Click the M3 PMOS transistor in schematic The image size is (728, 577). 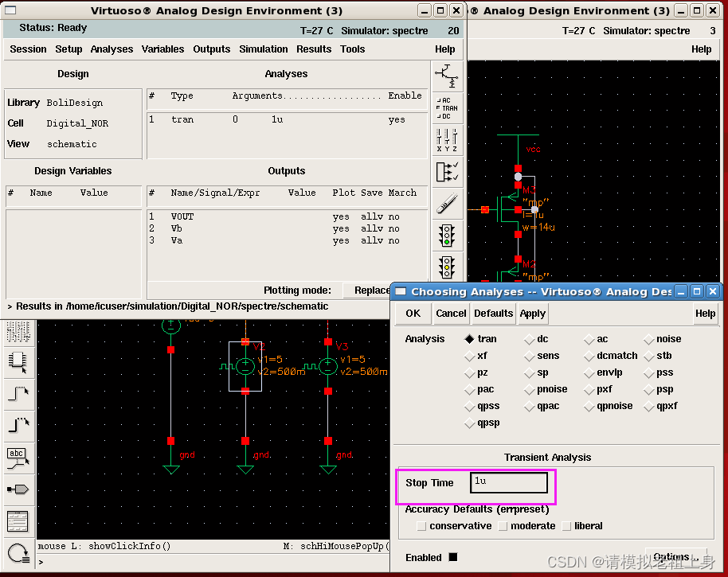[x=510, y=209]
